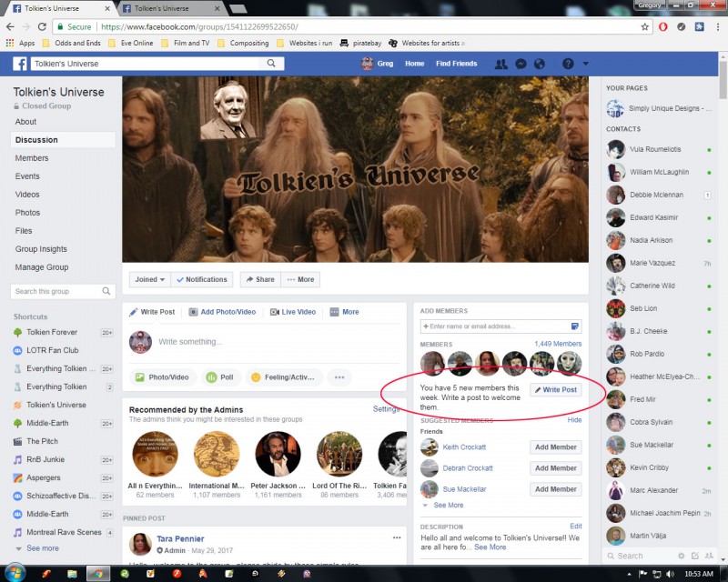Bookmark this page with the star icon
The height and width of the screenshot is (582, 728).
pyautogui.click(x=645, y=27)
